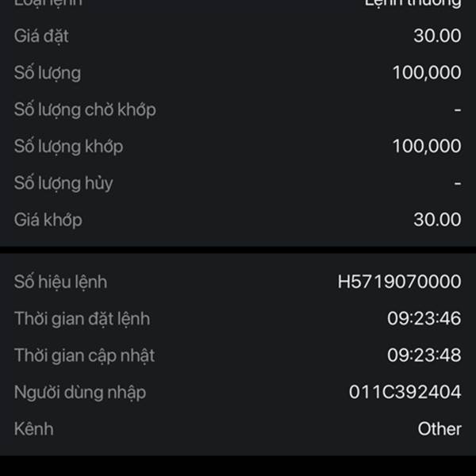Image resolution: width=476 pixels, height=476 pixels.
Task: Tap the Giá đặt label
Action: pyautogui.click(x=41, y=36)
